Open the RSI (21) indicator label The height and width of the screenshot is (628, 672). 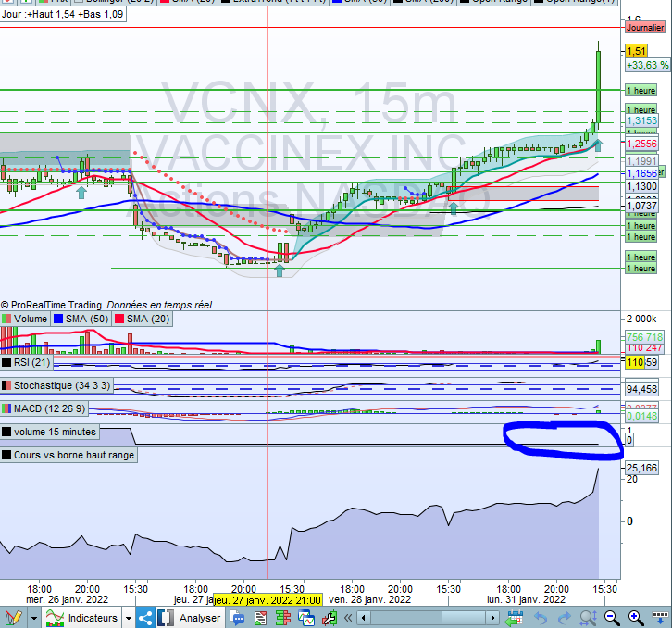point(26,362)
